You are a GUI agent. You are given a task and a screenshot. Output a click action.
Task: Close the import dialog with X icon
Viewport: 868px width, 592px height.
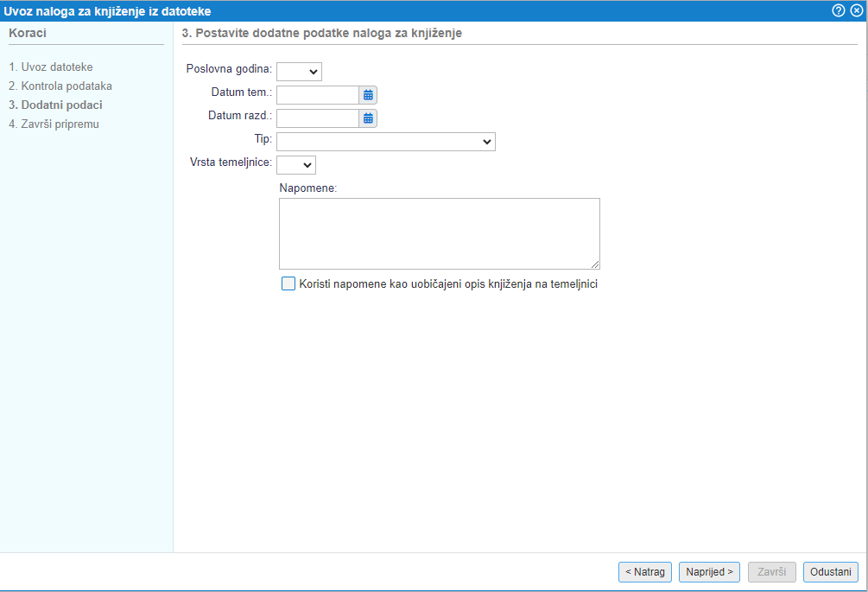857,10
